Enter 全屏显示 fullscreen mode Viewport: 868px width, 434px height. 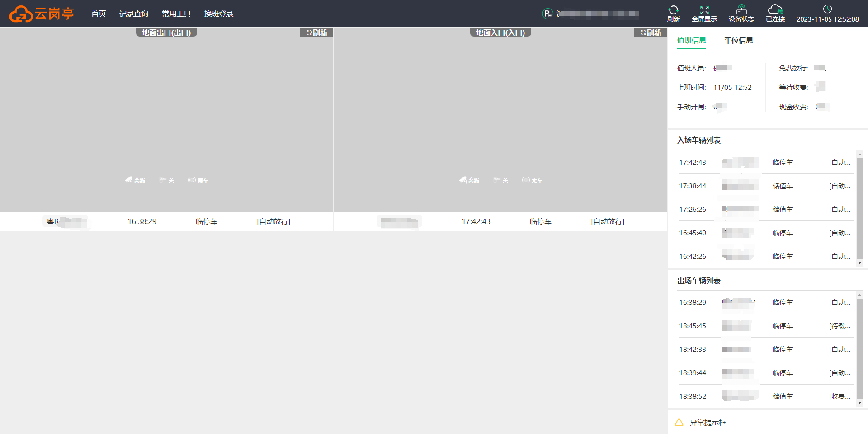(704, 14)
